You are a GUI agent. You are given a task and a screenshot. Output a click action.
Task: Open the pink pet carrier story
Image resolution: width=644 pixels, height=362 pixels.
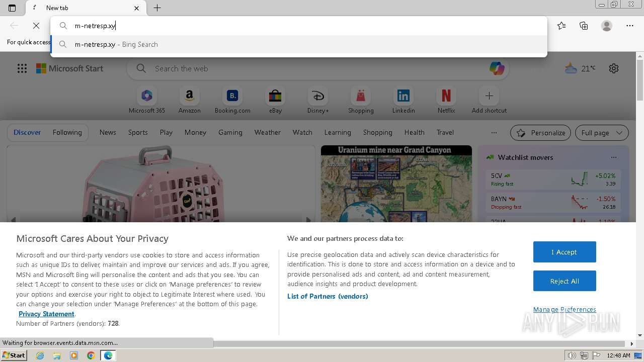(160, 184)
